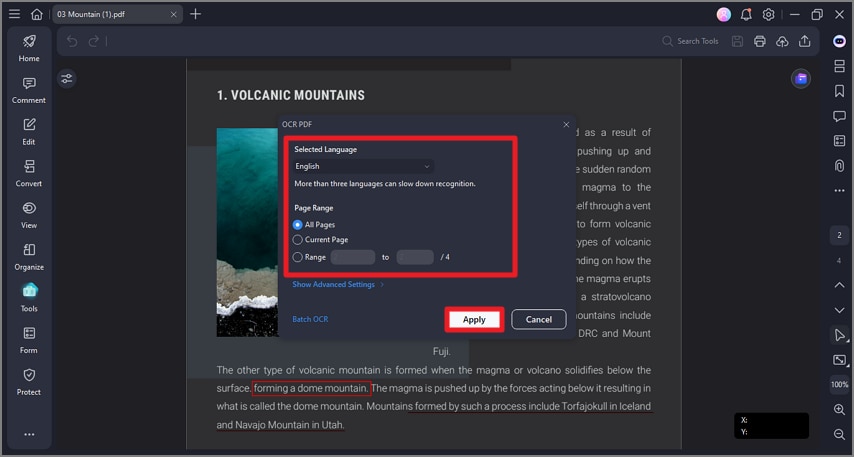Close the OCR PDF dialog
Image resolution: width=854 pixels, height=457 pixels.
[x=566, y=125]
